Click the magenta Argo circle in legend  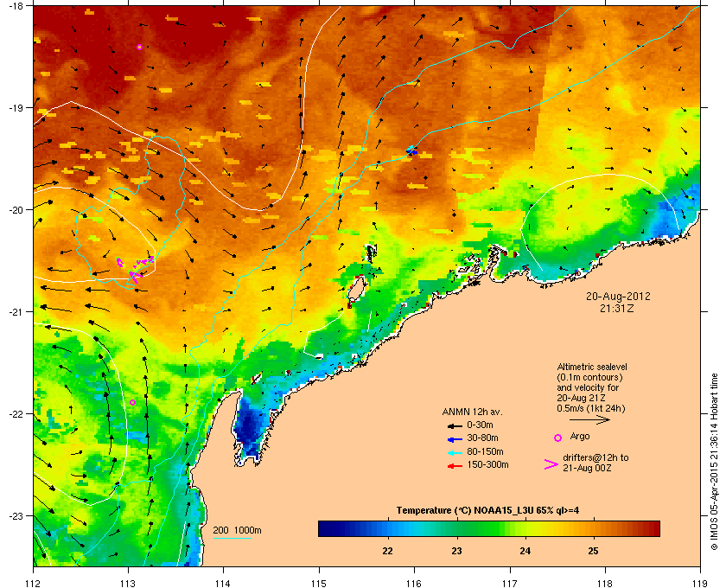(558, 438)
